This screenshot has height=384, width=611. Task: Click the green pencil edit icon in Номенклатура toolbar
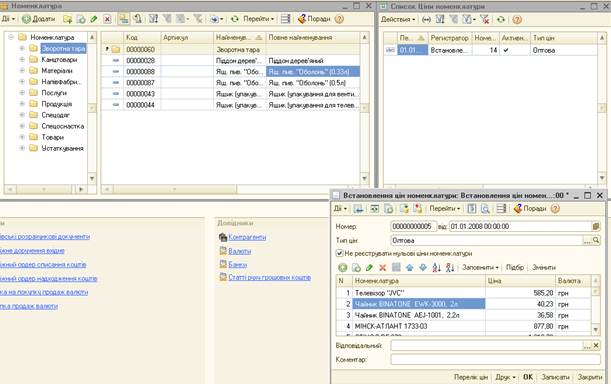(x=94, y=19)
